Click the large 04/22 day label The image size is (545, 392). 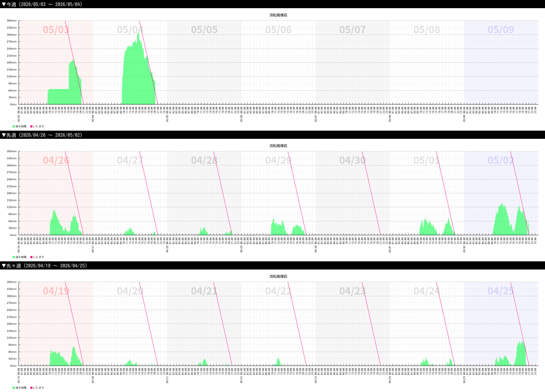click(278, 291)
